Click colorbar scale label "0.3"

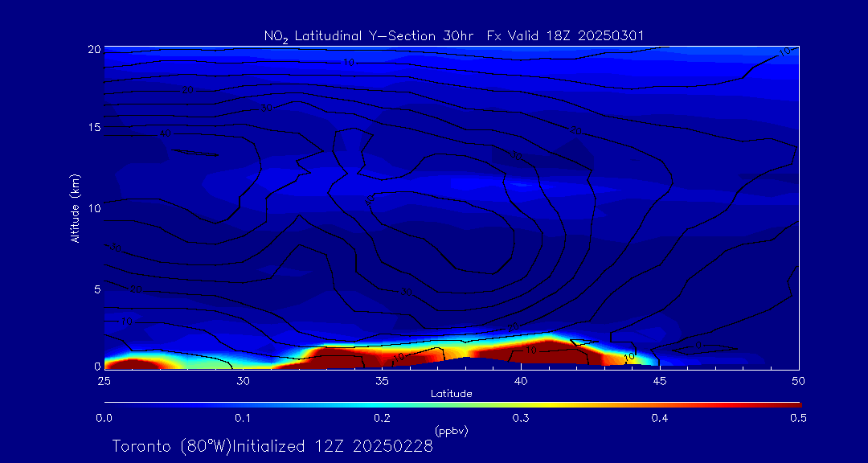coord(521,419)
